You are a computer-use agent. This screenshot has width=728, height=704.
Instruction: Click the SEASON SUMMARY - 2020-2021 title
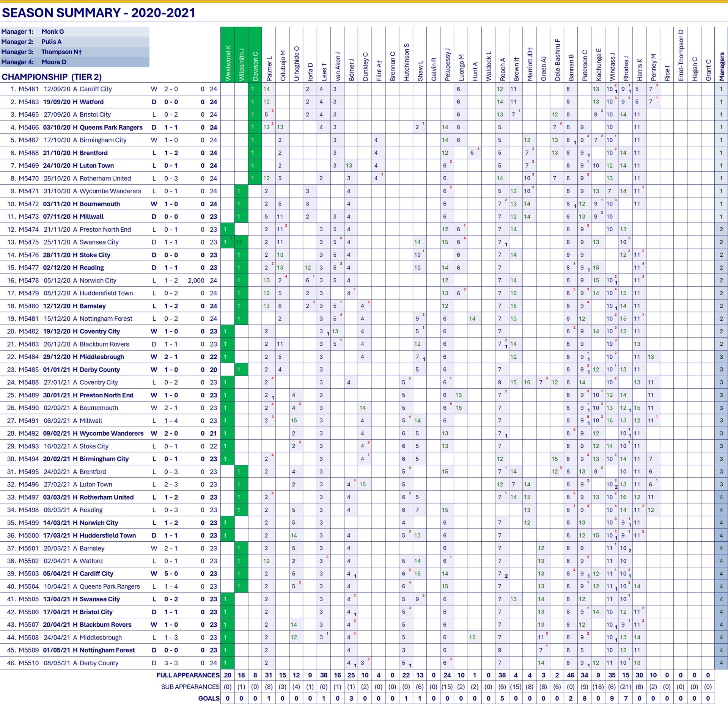(x=99, y=13)
